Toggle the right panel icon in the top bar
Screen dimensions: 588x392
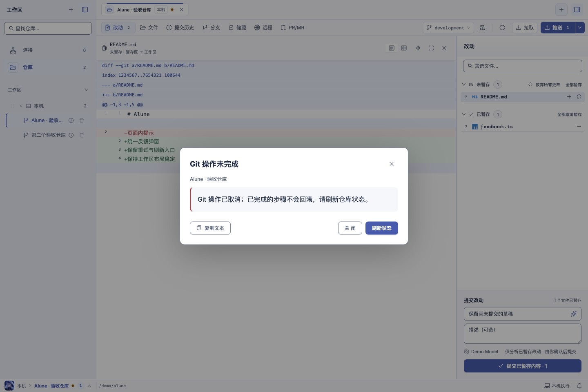pyautogui.click(x=577, y=9)
